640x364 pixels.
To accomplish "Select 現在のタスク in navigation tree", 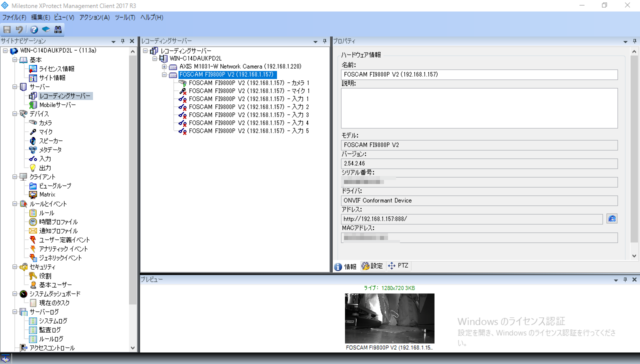I will [x=54, y=303].
